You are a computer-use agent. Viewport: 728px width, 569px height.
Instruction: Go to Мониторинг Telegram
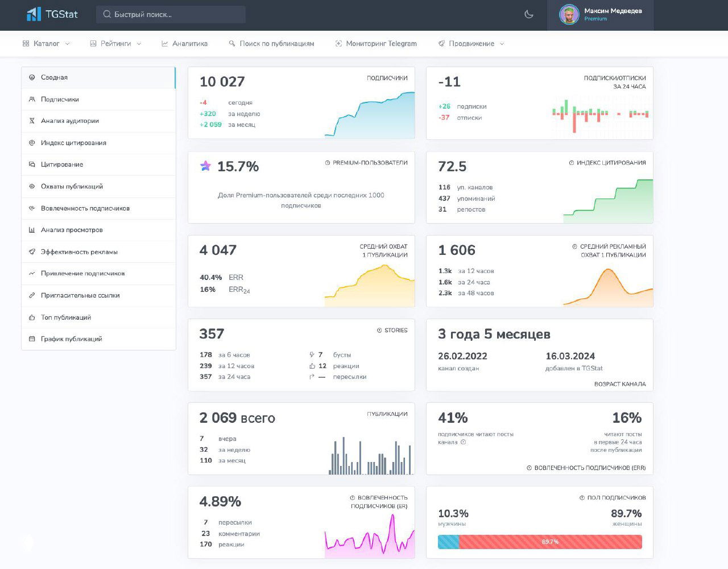tap(376, 44)
